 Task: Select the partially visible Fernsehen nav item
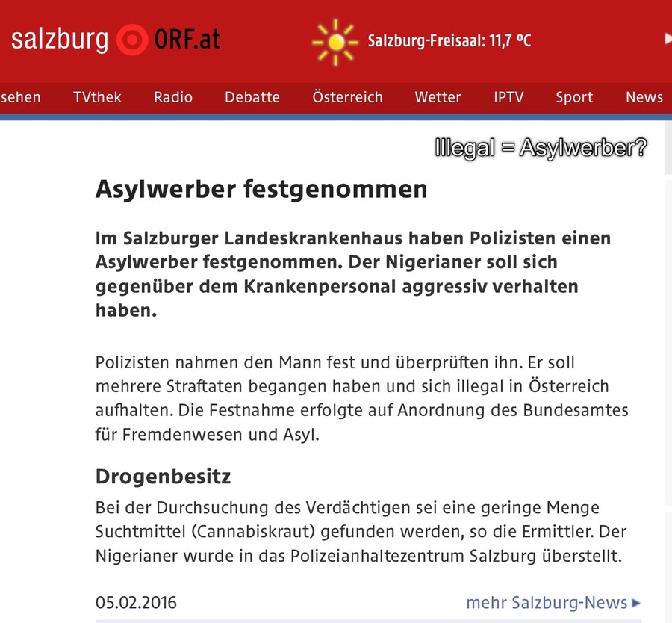(20, 97)
